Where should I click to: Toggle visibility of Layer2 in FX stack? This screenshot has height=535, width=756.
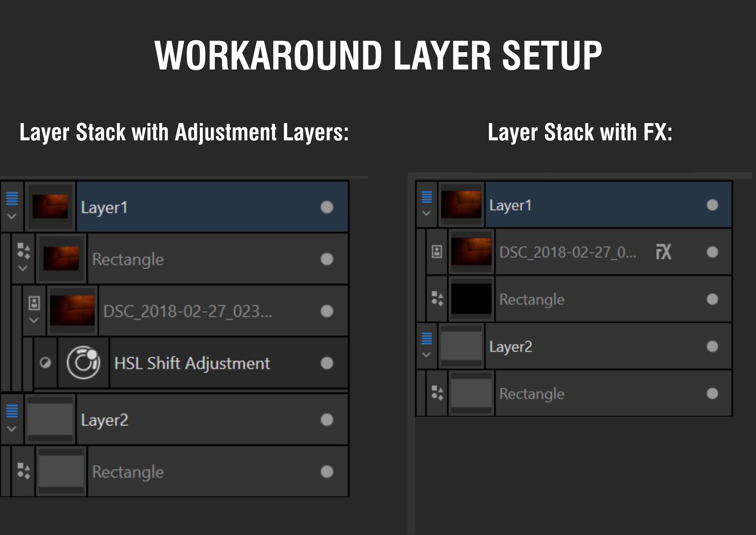(712, 346)
